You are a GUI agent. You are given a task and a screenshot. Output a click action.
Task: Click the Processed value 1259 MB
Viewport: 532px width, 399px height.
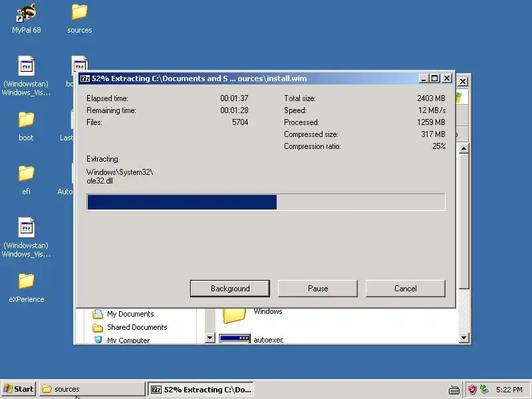click(x=431, y=122)
